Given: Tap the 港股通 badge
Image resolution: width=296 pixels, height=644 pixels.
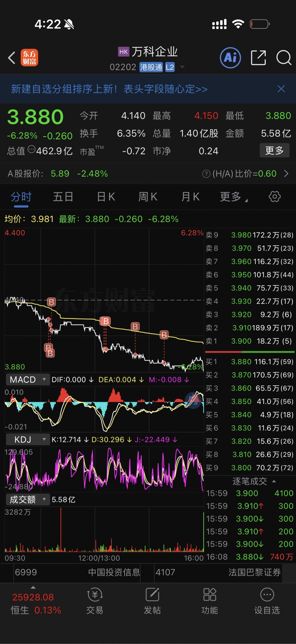Looking at the screenshot, I should click(x=151, y=67).
